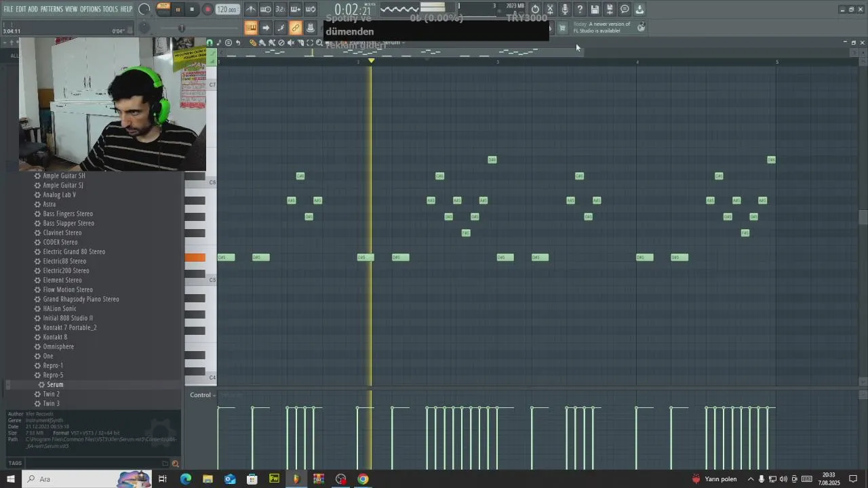Open the OPTIONS menu
The height and width of the screenshot is (488, 868).
90,9
